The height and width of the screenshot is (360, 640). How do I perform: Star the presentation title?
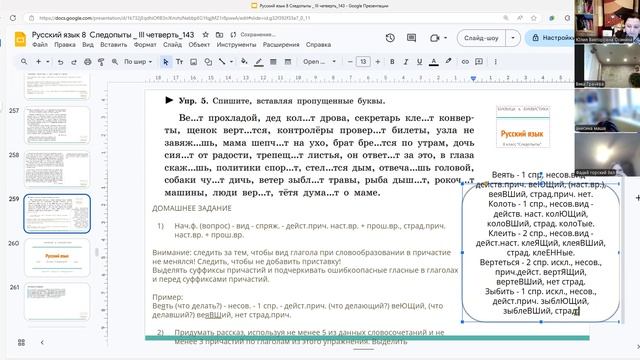(x=206, y=35)
